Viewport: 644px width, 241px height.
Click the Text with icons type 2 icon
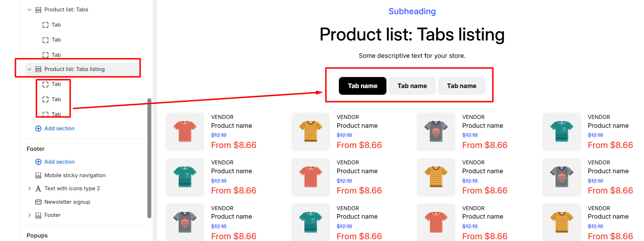coord(38,188)
